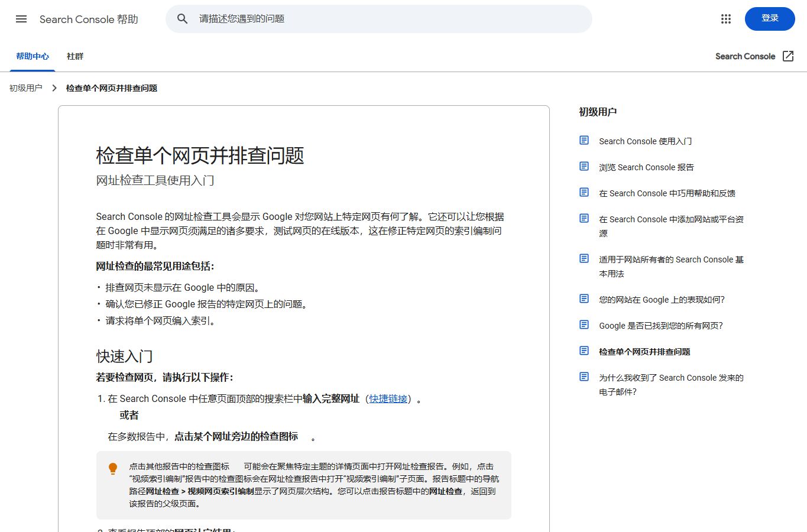Screen dimensions: 807x532
Task: Open 适用于网站所有者的 Search Console 基本用法
Action: pyautogui.click(x=671, y=267)
